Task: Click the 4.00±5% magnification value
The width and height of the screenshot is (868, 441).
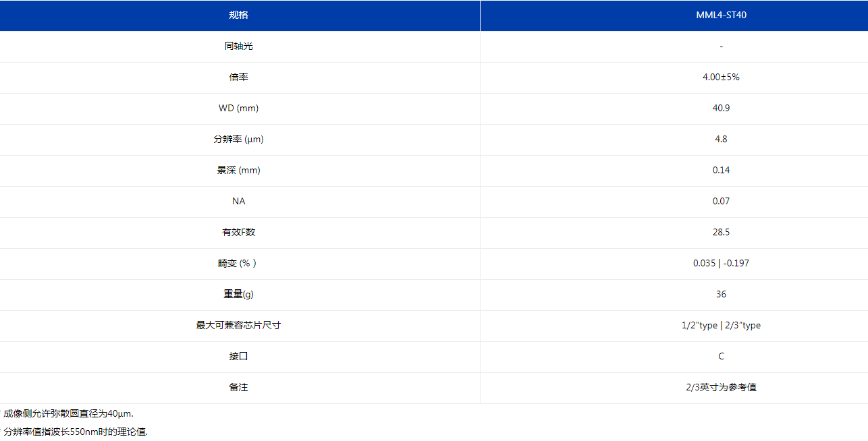Action: [721, 78]
